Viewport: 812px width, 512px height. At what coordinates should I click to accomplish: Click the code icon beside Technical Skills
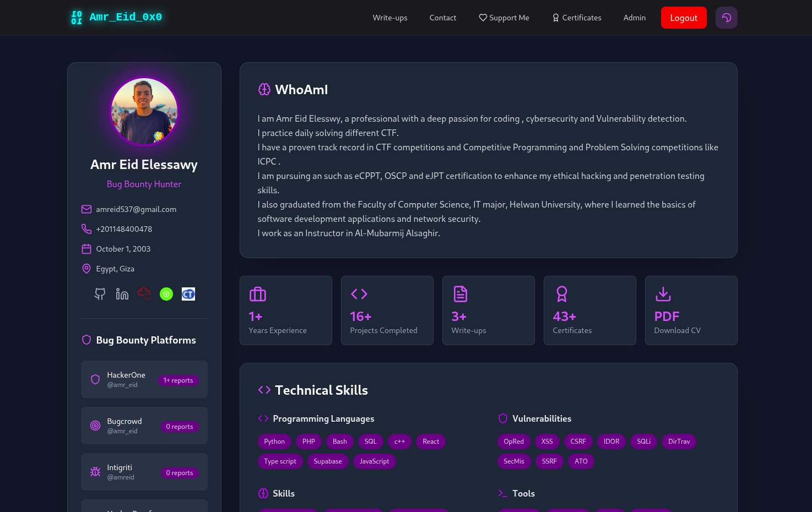[x=264, y=390]
